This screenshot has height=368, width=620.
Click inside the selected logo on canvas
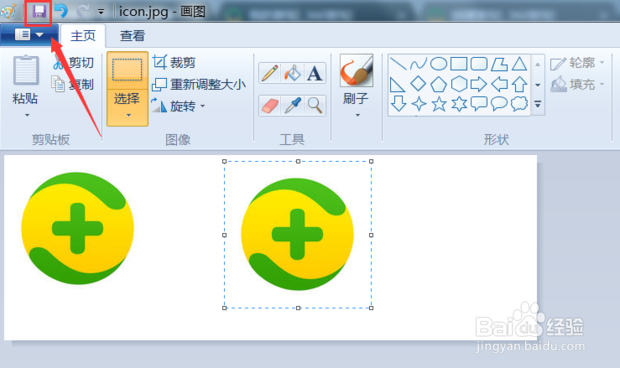coord(297,234)
